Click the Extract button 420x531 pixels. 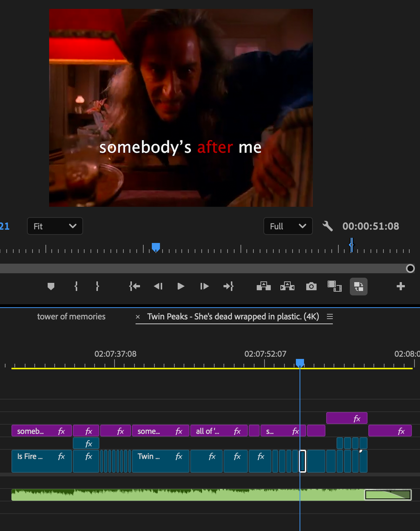point(287,286)
